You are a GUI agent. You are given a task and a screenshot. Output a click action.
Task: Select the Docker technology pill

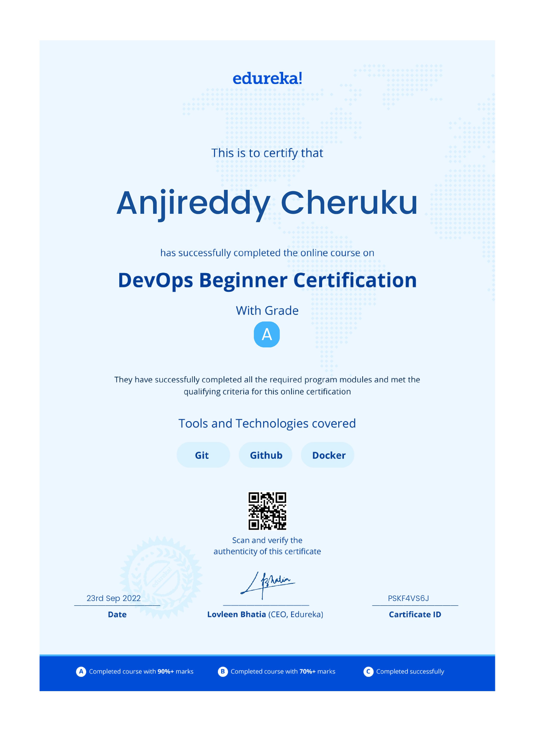coord(328,455)
